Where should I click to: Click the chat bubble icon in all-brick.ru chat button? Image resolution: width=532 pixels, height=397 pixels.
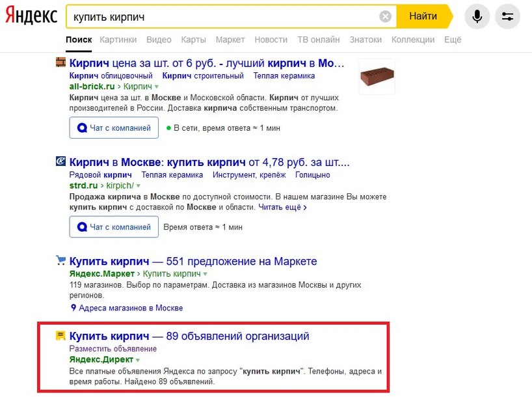(x=82, y=128)
